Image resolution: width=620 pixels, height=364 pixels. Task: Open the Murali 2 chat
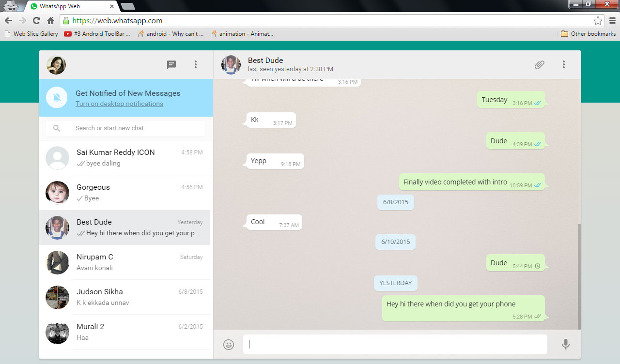(125, 332)
